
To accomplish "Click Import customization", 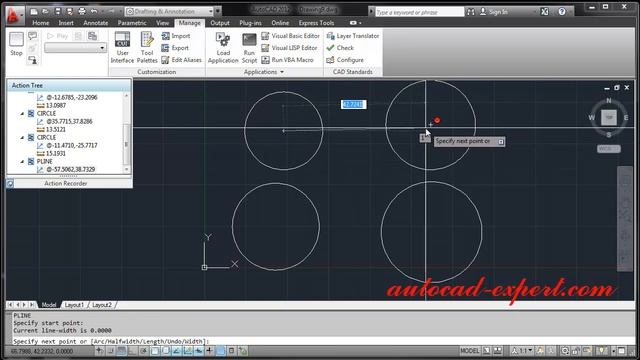I will 176,36.
